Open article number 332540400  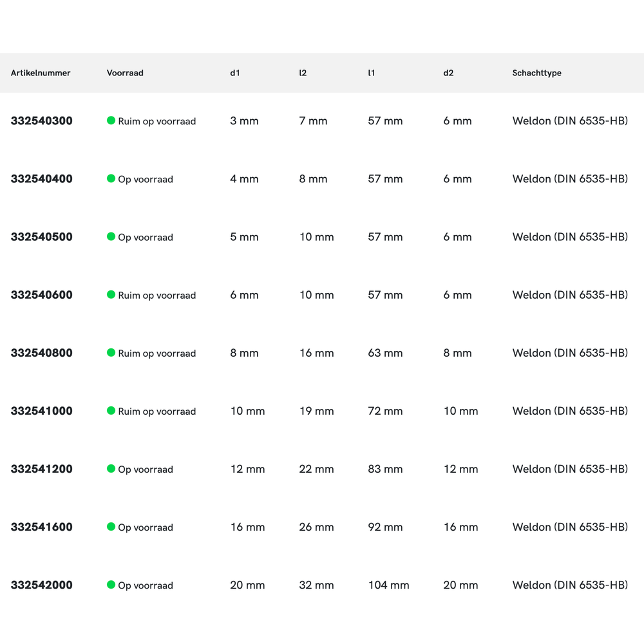pyautogui.click(x=41, y=179)
